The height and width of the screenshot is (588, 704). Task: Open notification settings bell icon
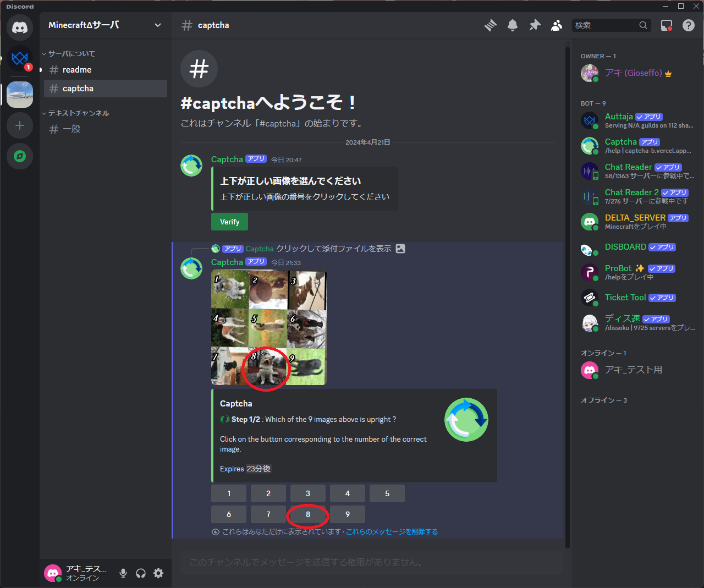pos(513,25)
